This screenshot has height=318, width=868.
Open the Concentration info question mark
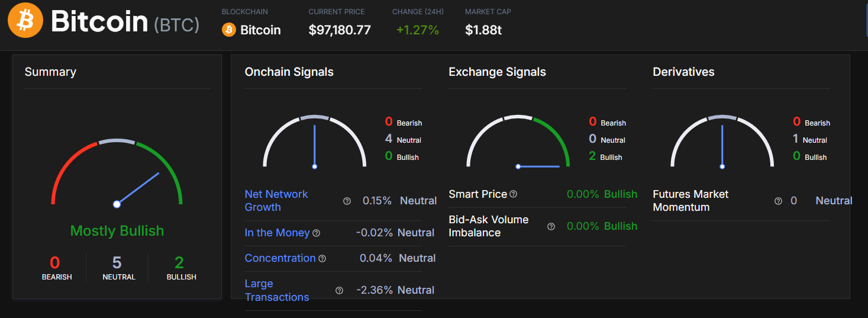[322, 259]
